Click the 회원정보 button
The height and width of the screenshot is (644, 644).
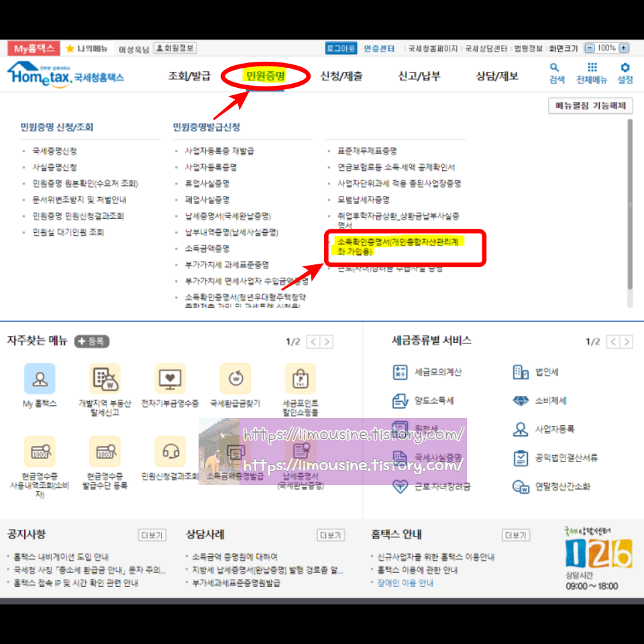[x=175, y=48]
